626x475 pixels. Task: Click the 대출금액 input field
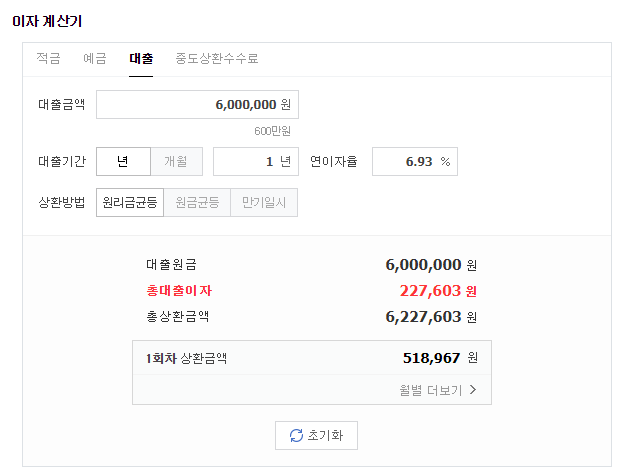[x=197, y=105]
